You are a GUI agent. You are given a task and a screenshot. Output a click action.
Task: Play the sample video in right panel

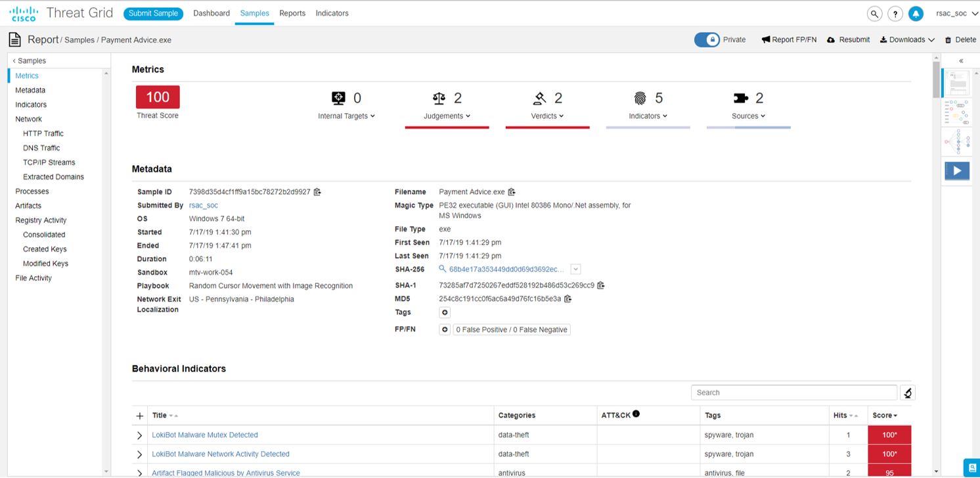click(957, 171)
